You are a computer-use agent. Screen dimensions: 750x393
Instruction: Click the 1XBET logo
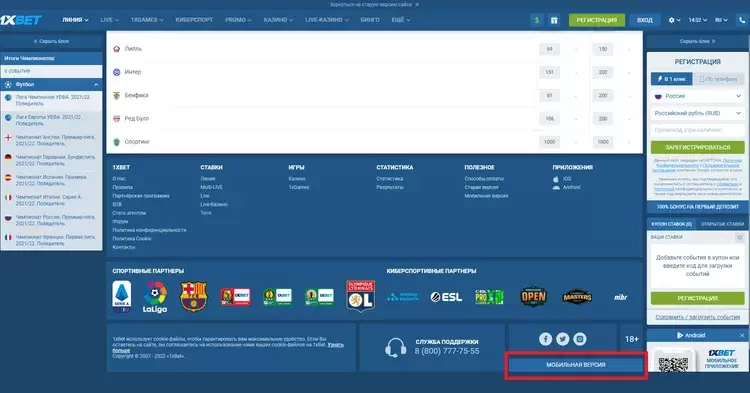tap(21, 20)
